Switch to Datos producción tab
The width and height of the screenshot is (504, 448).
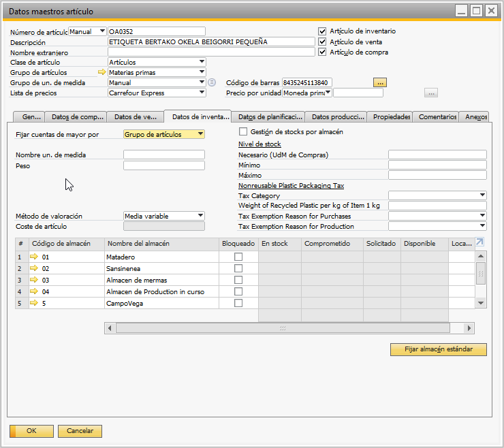click(336, 116)
